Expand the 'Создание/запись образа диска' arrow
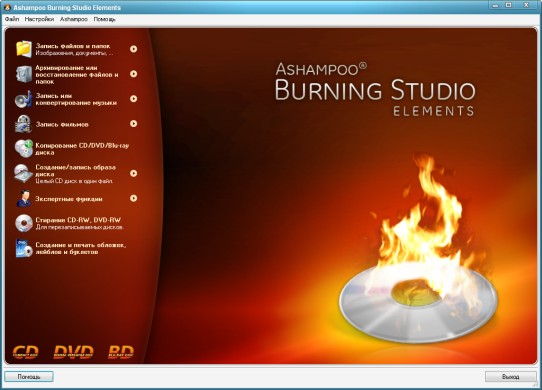Viewport: 542px width, 390px height. coord(133,173)
